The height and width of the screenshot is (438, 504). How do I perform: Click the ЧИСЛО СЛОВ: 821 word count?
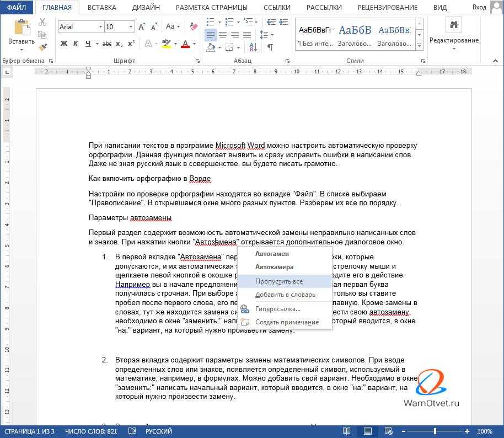[x=91, y=431]
